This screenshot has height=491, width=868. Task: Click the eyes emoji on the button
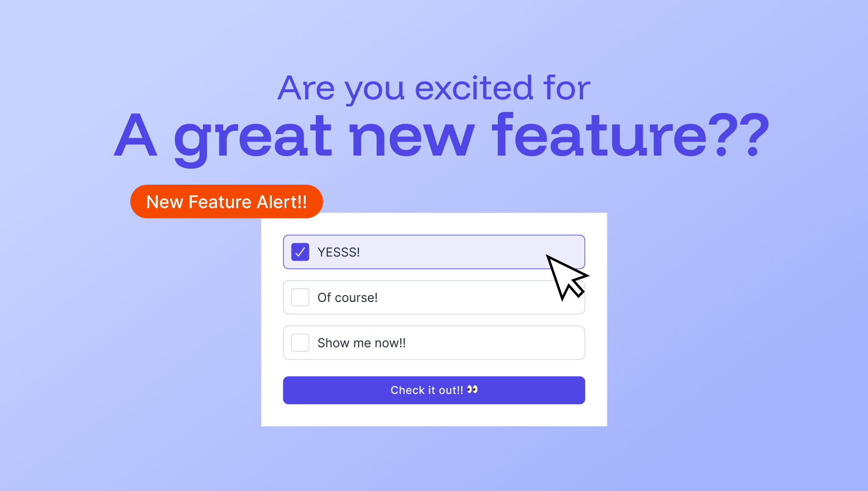[x=472, y=390]
